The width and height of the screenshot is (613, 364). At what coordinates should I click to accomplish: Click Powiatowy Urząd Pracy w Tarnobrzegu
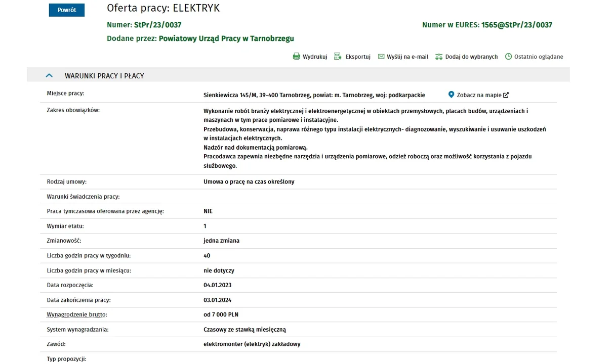pos(226,38)
